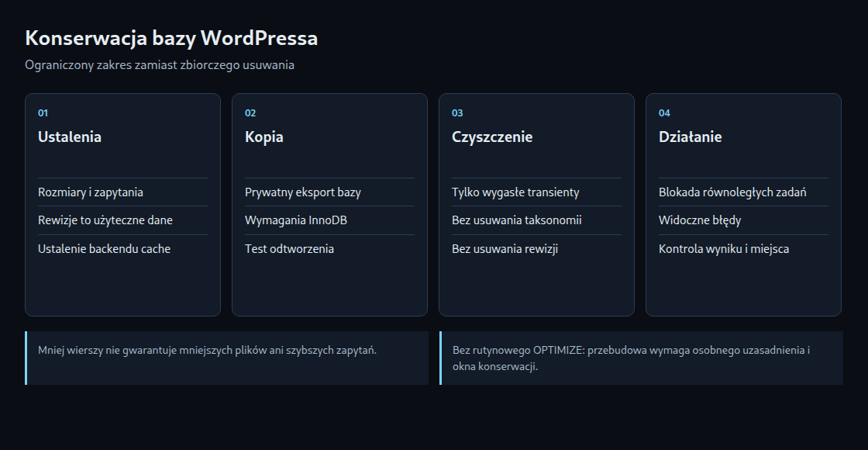This screenshot has height=450, width=868.
Task: Click the row Bez usuwania rewizji
Action: coord(536,249)
